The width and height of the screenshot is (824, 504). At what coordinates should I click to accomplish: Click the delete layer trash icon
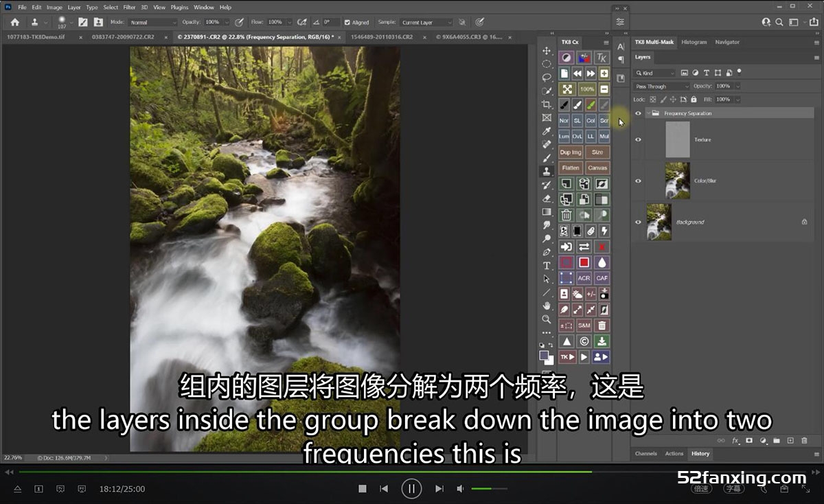[x=804, y=440]
